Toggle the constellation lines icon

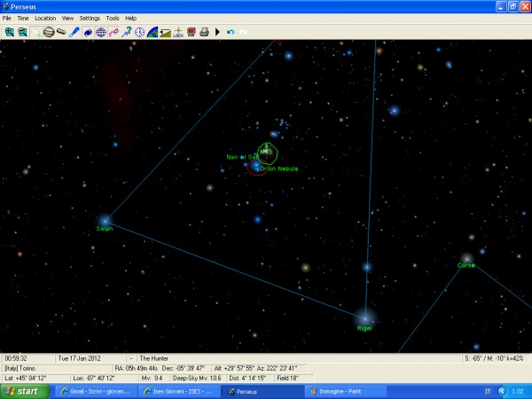coord(114,32)
